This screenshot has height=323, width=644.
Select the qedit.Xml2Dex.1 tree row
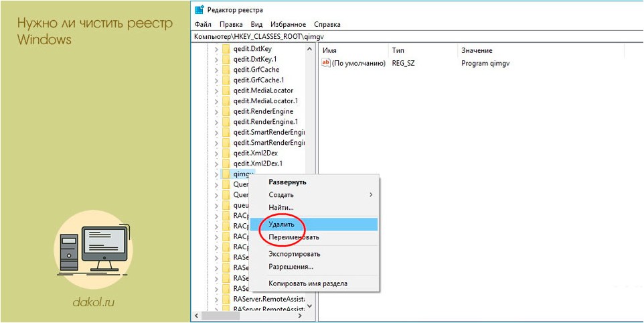click(x=256, y=163)
